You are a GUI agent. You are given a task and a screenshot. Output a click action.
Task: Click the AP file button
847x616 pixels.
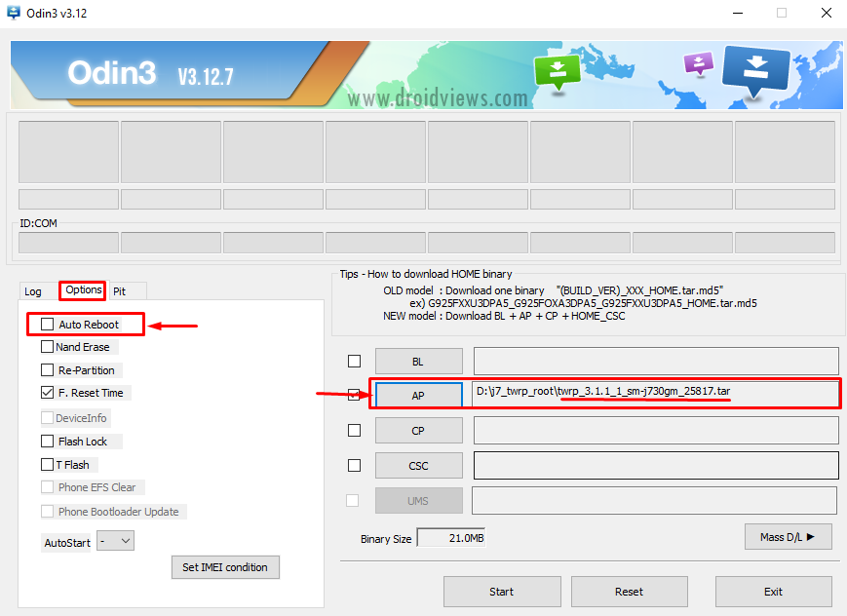click(x=419, y=396)
